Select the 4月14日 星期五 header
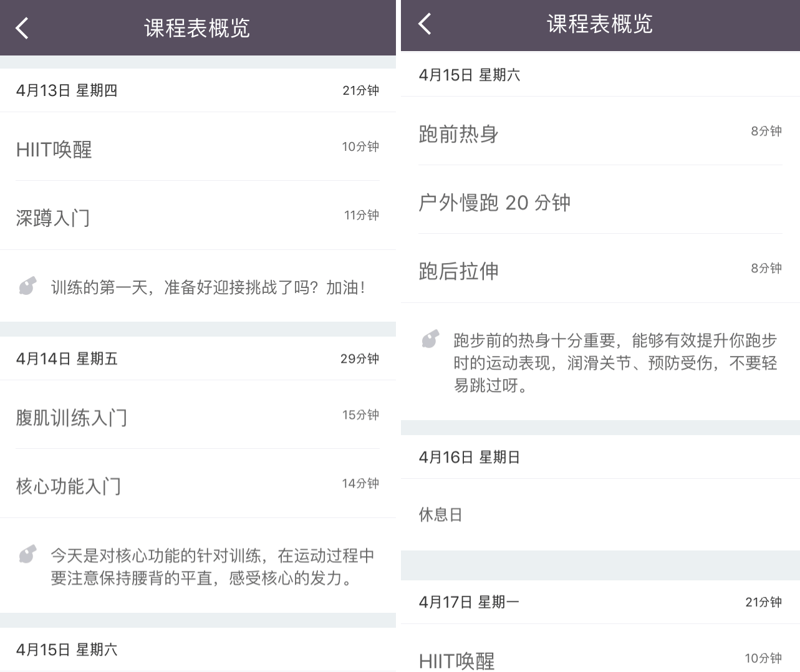800x672 pixels. click(198, 358)
